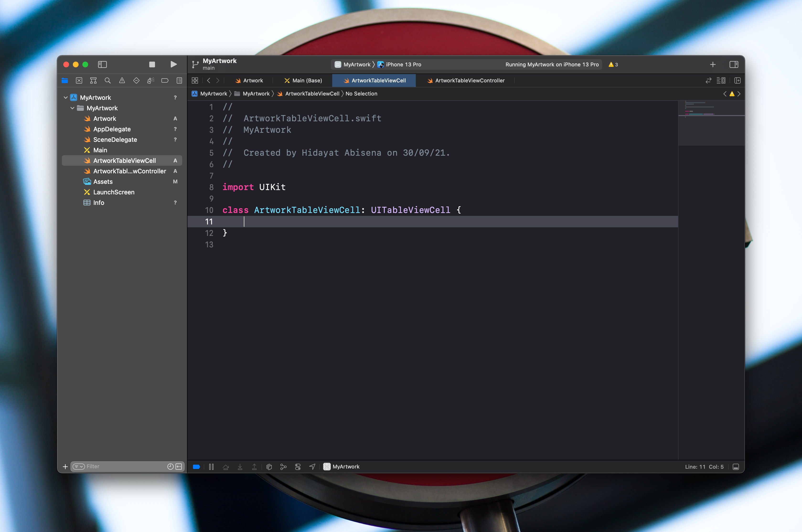The image size is (802, 532).
Task: Show the 3 warnings indicator
Action: pyautogui.click(x=613, y=64)
